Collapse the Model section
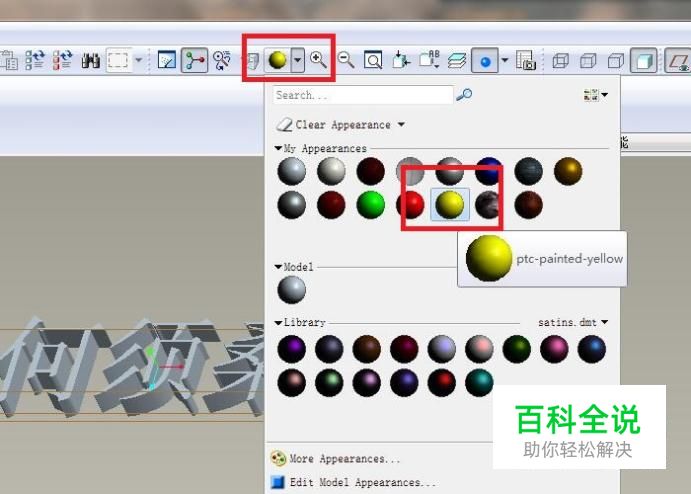This screenshot has width=691, height=494. [x=278, y=267]
